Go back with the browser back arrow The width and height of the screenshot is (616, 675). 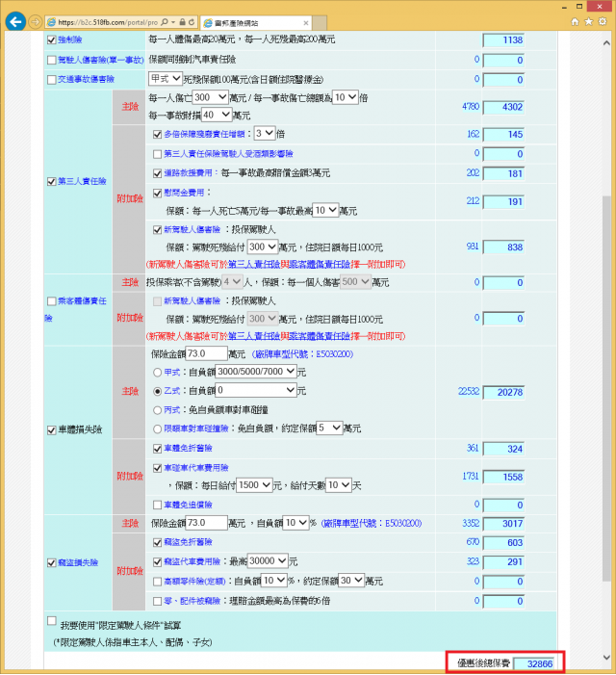click(x=15, y=21)
